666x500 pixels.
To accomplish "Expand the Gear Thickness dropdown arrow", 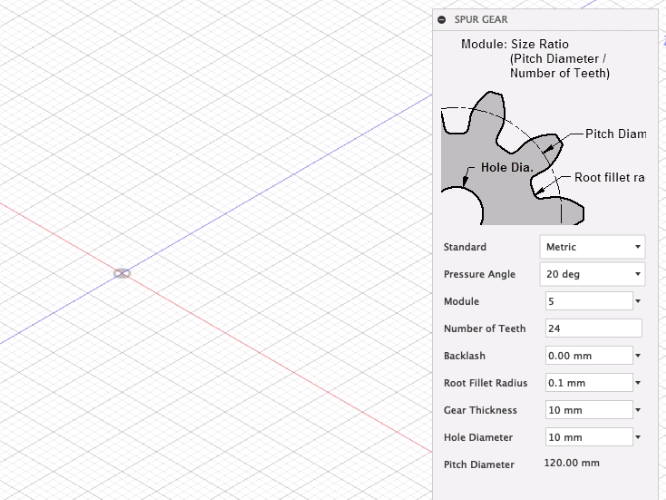I will point(638,410).
